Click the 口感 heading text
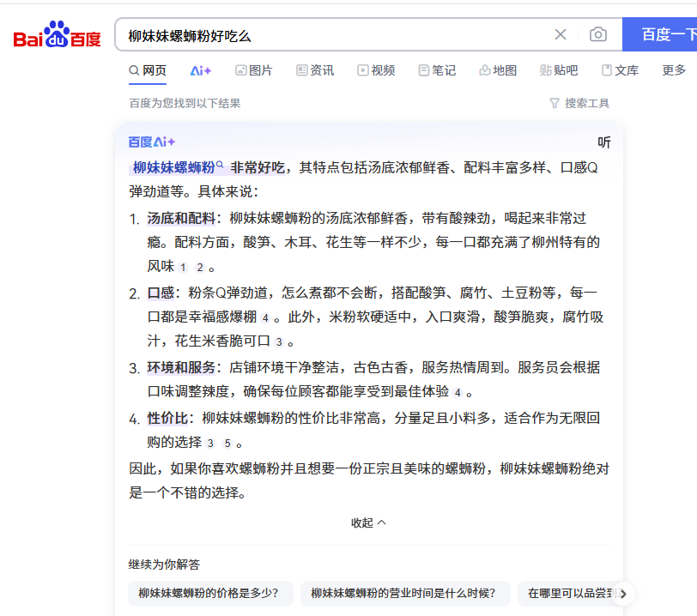The width and height of the screenshot is (697, 616). (161, 293)
